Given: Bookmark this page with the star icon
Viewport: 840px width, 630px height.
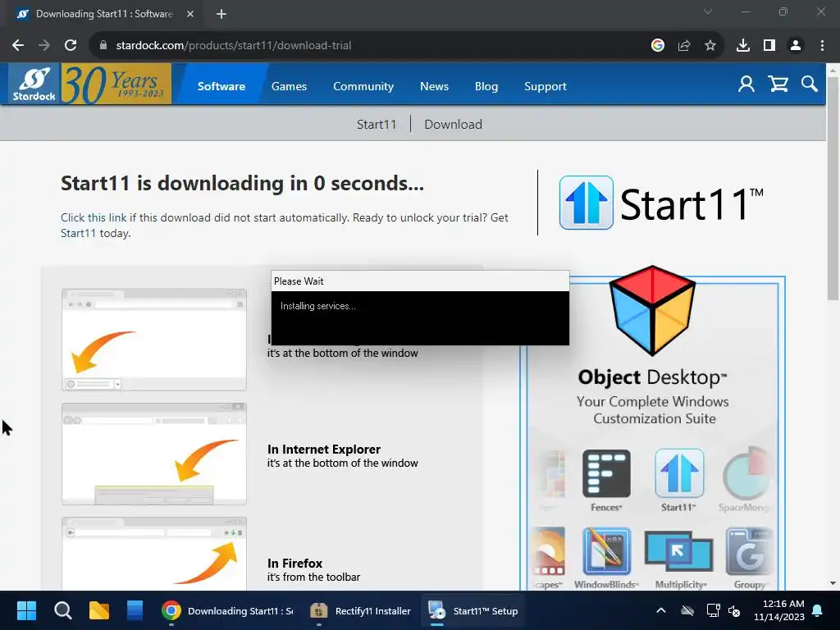Looking at the screenshot, I should click(710, 46).
